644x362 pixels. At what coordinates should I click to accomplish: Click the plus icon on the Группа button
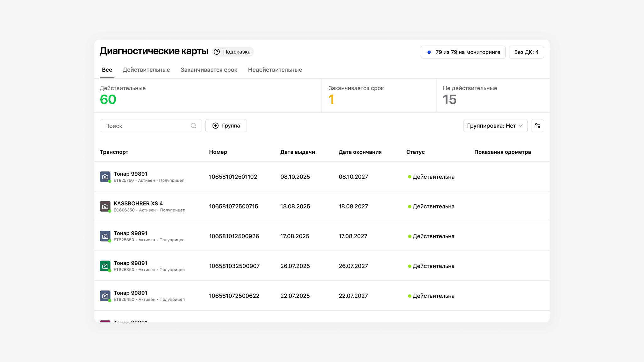tap(215, 126)
